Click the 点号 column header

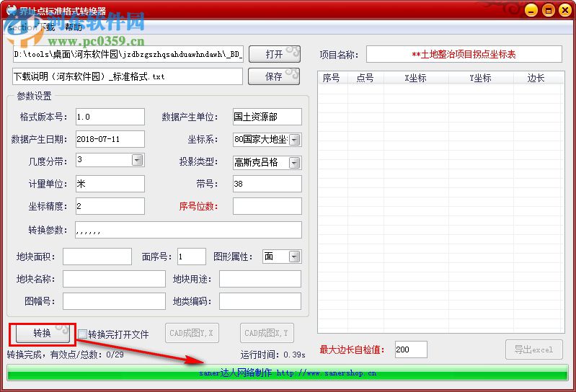coord(365,78)
